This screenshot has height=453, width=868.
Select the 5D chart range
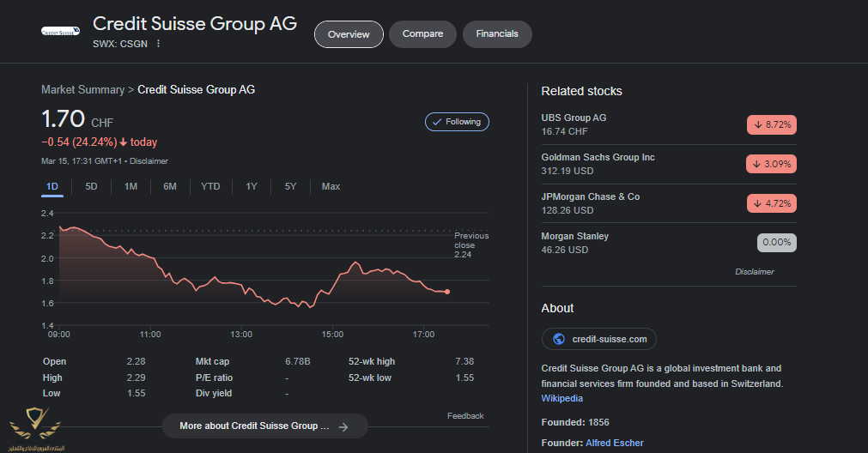tap(91, 186)
